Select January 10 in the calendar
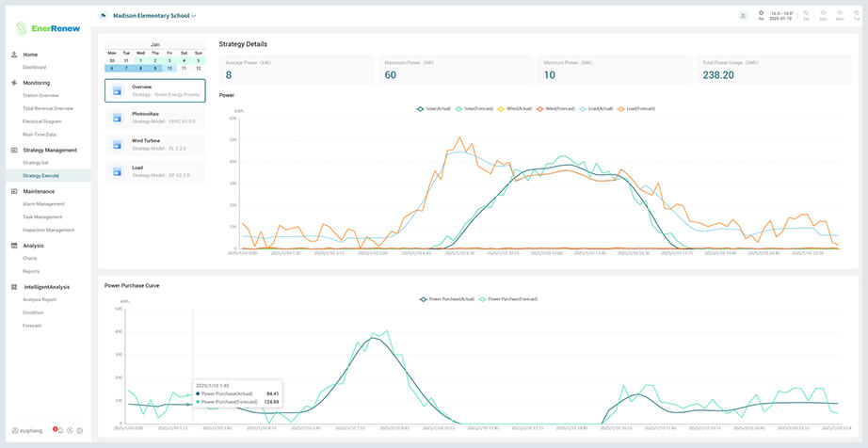The image size is (868, 448). (169, 68)
